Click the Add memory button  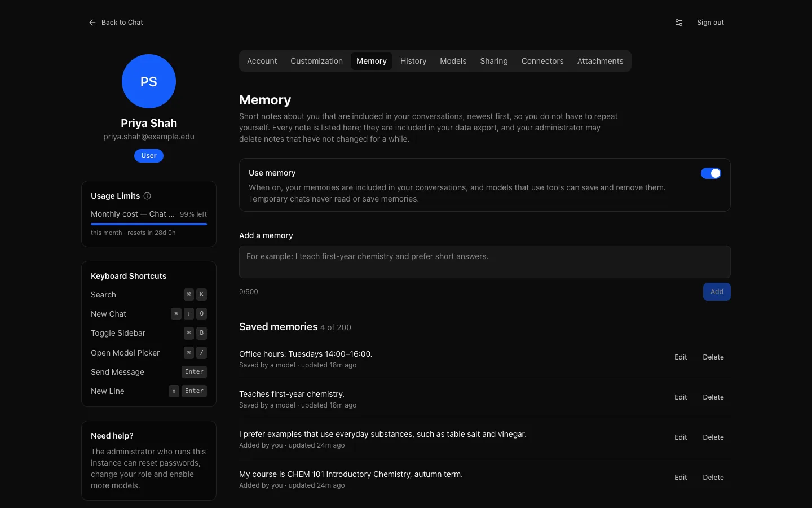click(x=717, y=292)
